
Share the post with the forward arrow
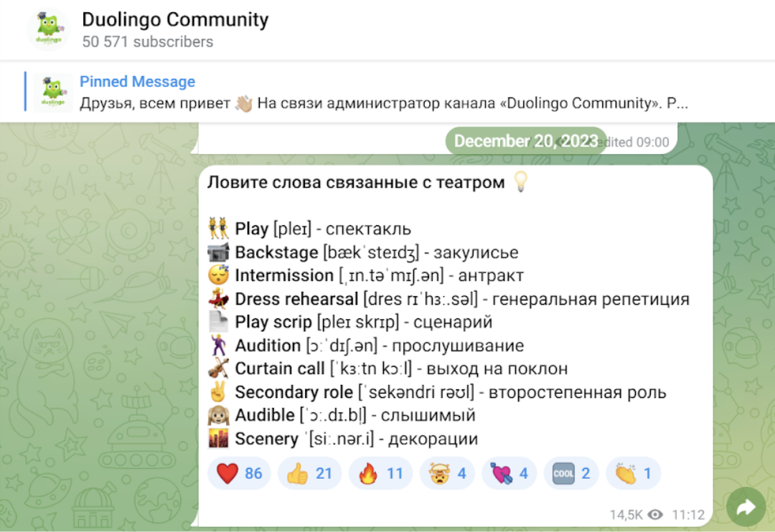pos(746,508)
